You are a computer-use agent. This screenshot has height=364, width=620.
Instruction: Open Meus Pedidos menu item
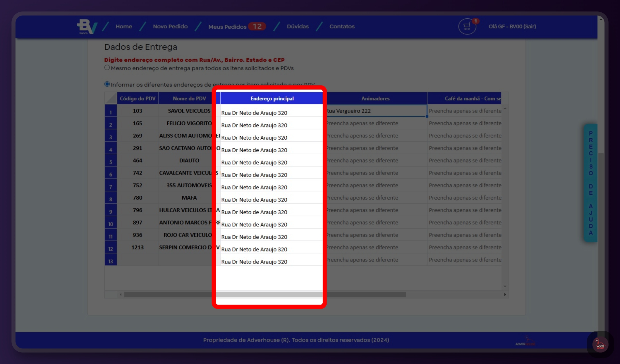(x=227, y=27)
